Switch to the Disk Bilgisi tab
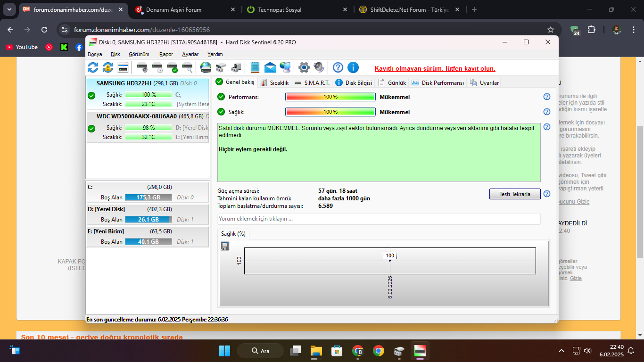This screenshot has width=644, height=362. (x=354, y=82)
